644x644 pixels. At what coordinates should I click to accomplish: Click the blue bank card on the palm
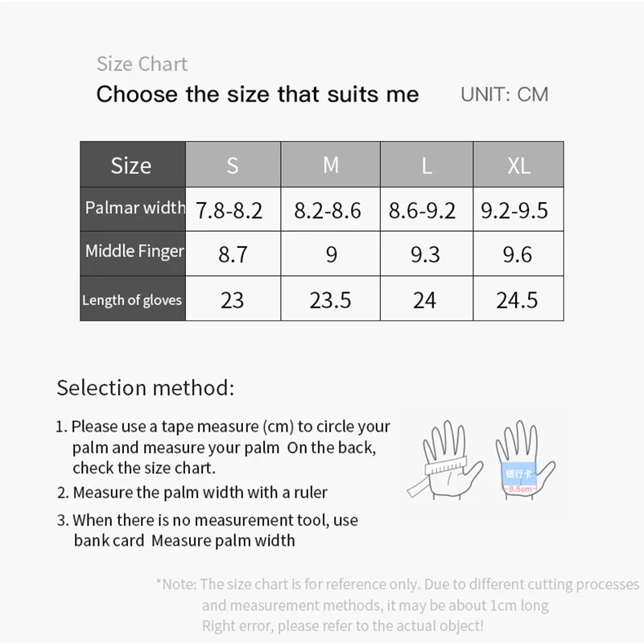pyautogui.click(x=518, y=475)
